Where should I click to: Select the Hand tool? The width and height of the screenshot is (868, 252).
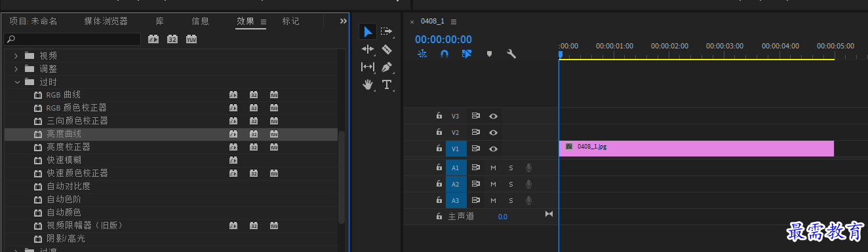coord(368,84)
